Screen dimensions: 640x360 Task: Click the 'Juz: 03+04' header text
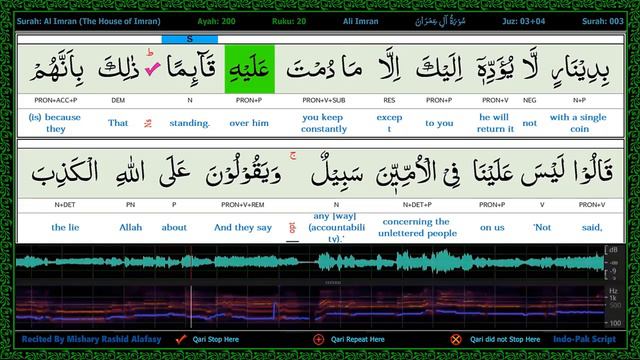pos(524,21)
